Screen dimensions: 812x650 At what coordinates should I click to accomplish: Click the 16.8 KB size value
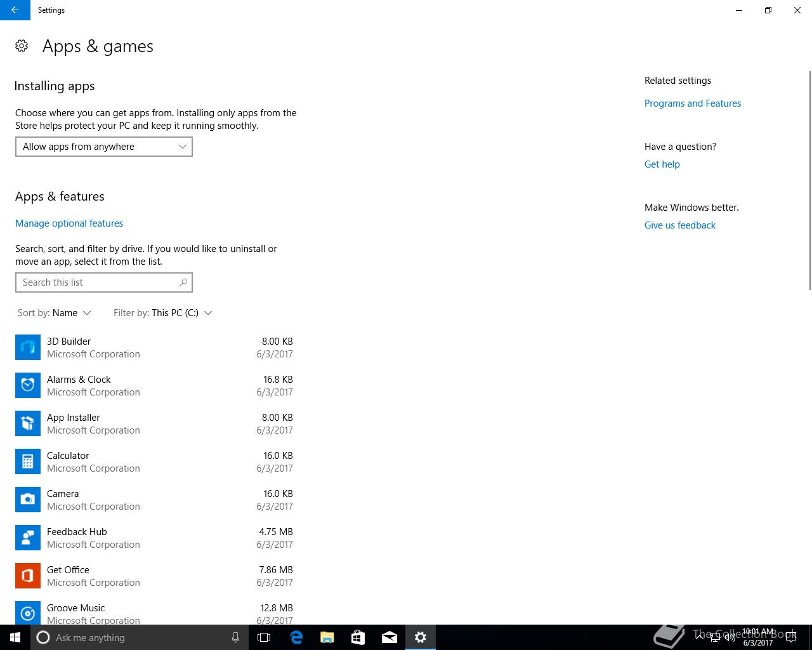tap(278, 380)
